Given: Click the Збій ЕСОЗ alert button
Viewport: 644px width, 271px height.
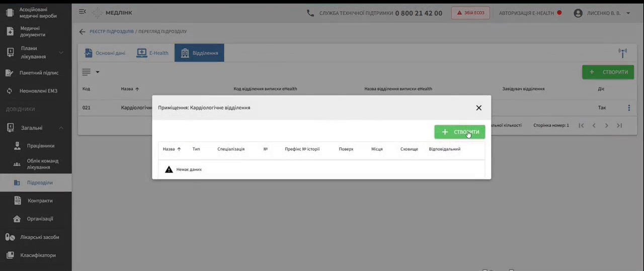Looking at the screenshot, I should coord(470,13).
